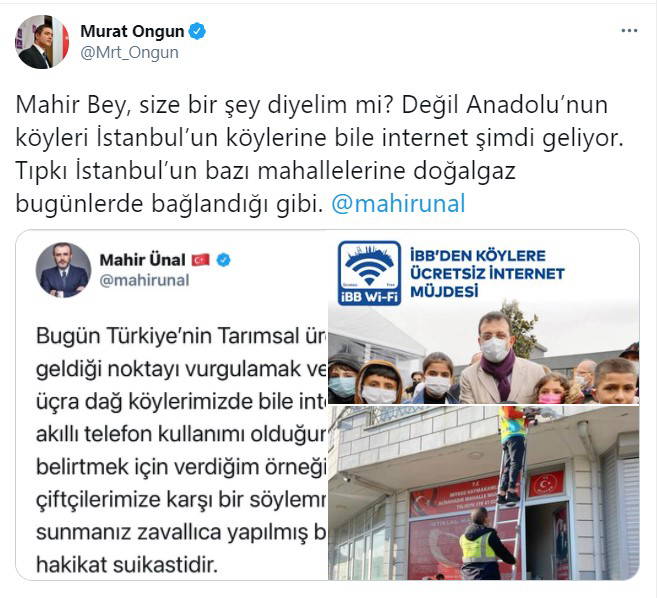Open Murat Ongun's profile picture
Screen dimensions: 659x598
[42, 42]
